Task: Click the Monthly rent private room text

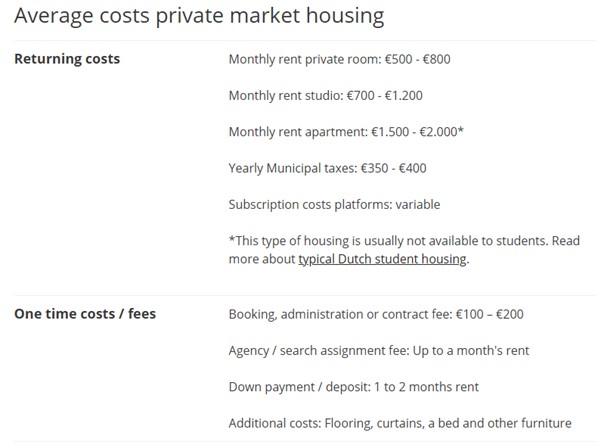Action: [x=298, y=59]
